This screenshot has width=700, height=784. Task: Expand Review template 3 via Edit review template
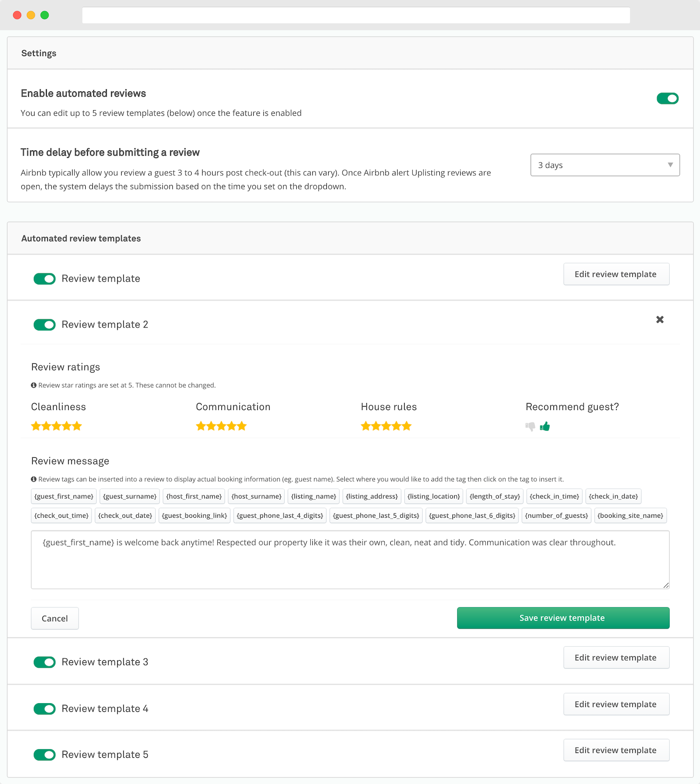[x=616, y=658]
